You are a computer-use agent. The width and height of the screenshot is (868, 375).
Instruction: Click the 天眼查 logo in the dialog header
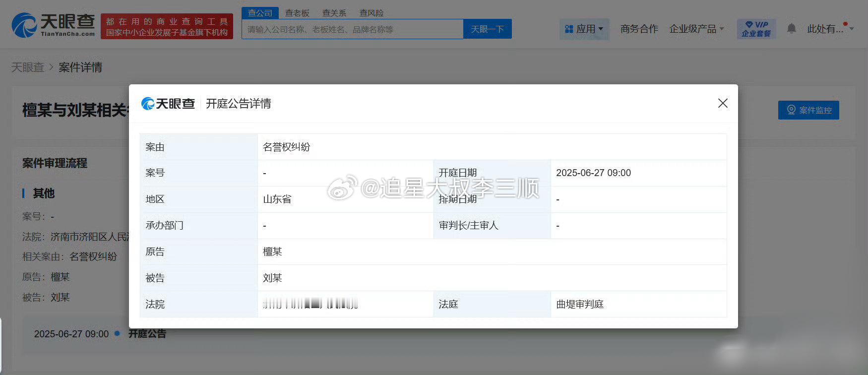point(168,103)
